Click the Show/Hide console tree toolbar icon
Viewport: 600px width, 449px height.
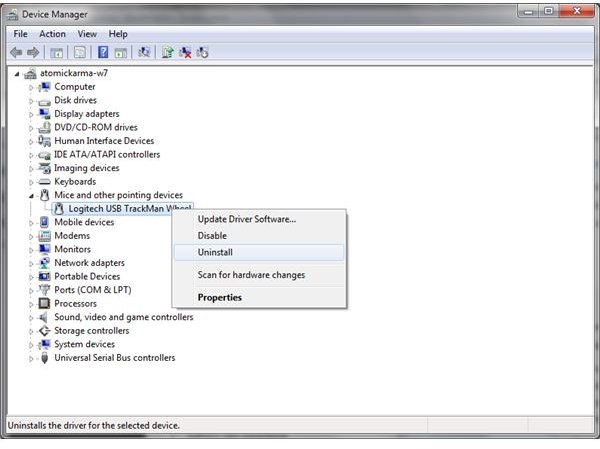coord(57,52)
